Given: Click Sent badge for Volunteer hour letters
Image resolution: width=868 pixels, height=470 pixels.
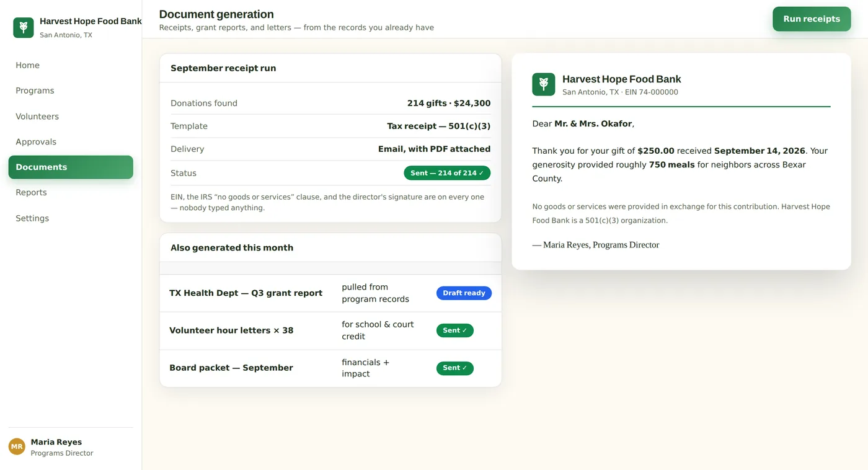Looking at the screenshot, I should click(455, 330).
